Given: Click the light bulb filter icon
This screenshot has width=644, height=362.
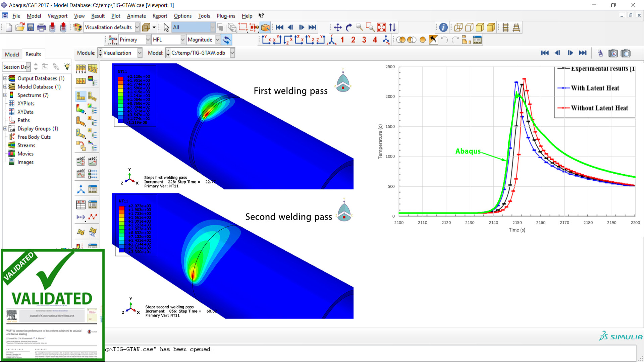Looking at the screenshot, I should [x=67, y=66].
